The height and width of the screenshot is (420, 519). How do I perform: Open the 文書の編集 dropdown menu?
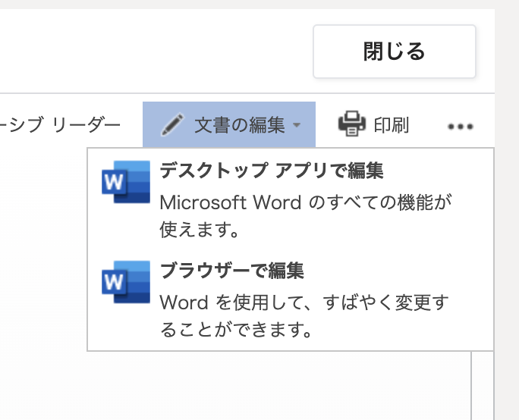(228, 124)
